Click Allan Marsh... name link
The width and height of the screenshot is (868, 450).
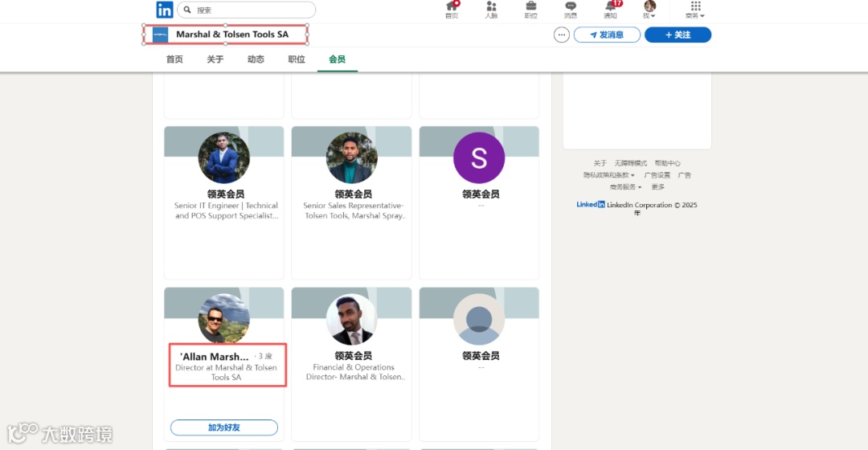[x=215, y=357]
